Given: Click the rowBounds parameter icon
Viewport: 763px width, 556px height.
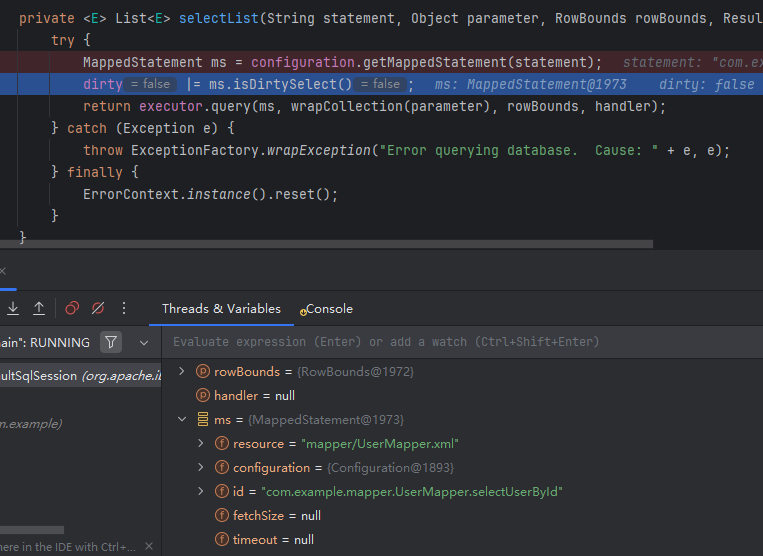Looking at the screenshot, I should pos(203,372).
